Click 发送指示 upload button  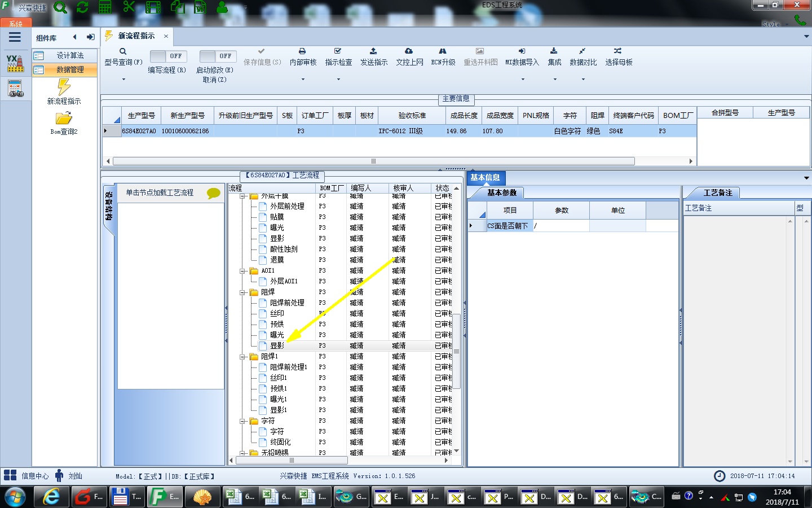(374, 57)
